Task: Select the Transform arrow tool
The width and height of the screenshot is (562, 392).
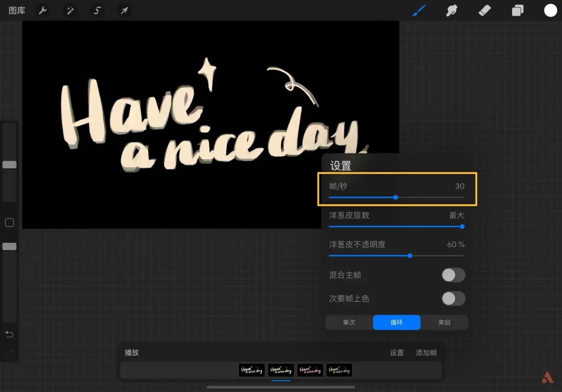Action: (124, 10)
